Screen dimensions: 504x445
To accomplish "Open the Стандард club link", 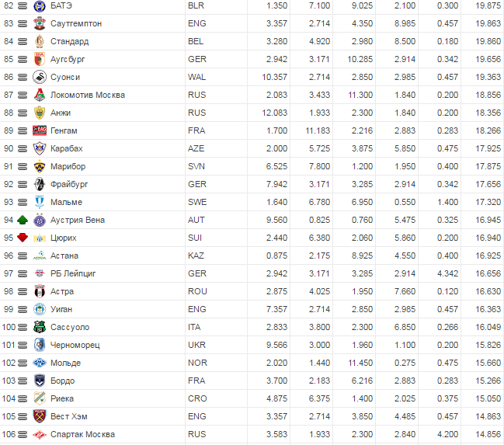I will (x=70, y=41).
